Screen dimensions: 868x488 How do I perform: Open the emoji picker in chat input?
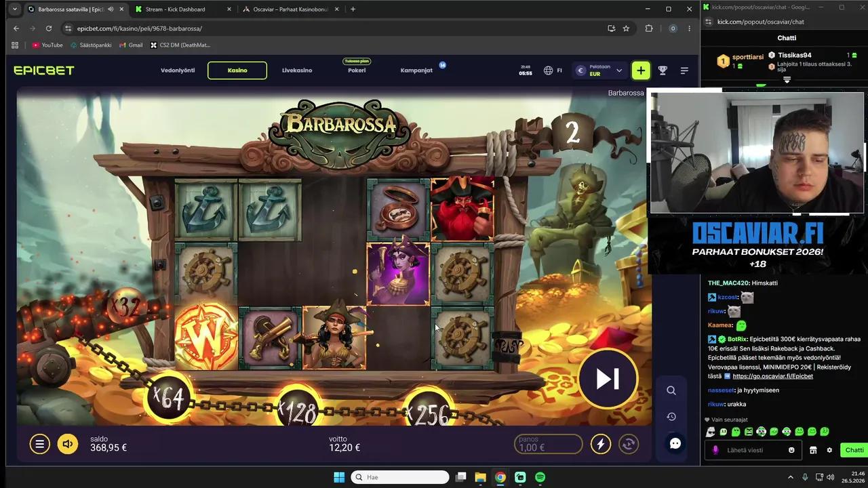791,450
